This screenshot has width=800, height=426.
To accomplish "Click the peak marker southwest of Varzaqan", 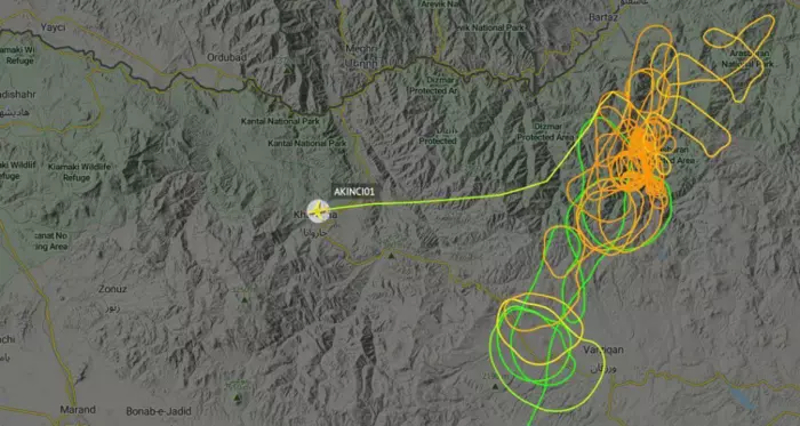I will tap(495, 387).
